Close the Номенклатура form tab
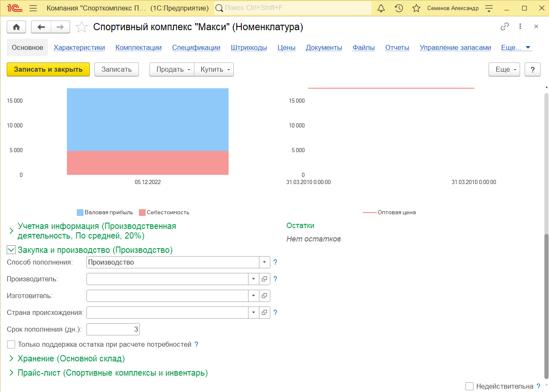Viewport: 549px width, 392px height. [x=536, y=26]
